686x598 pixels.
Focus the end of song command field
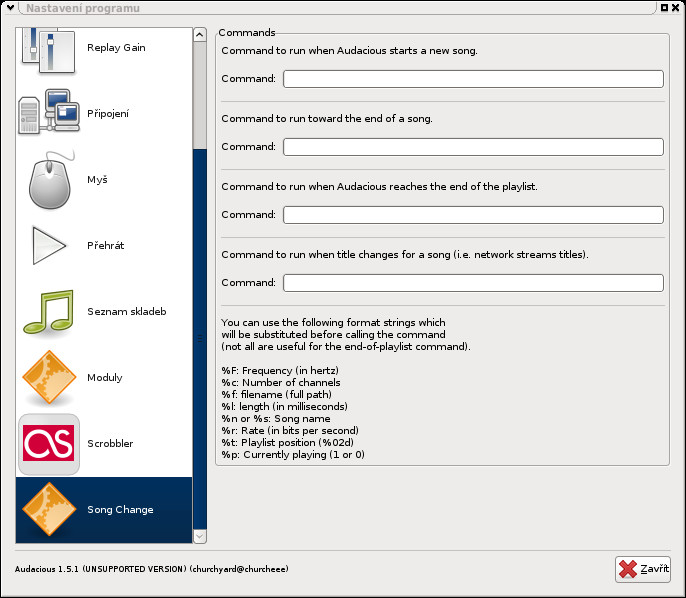coord(473,147)
